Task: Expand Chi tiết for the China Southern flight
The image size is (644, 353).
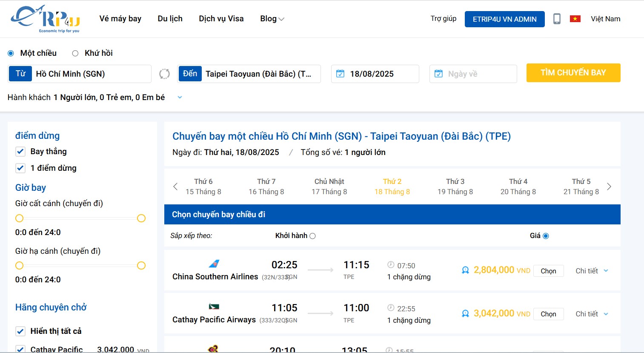Action: pos(591,270)
